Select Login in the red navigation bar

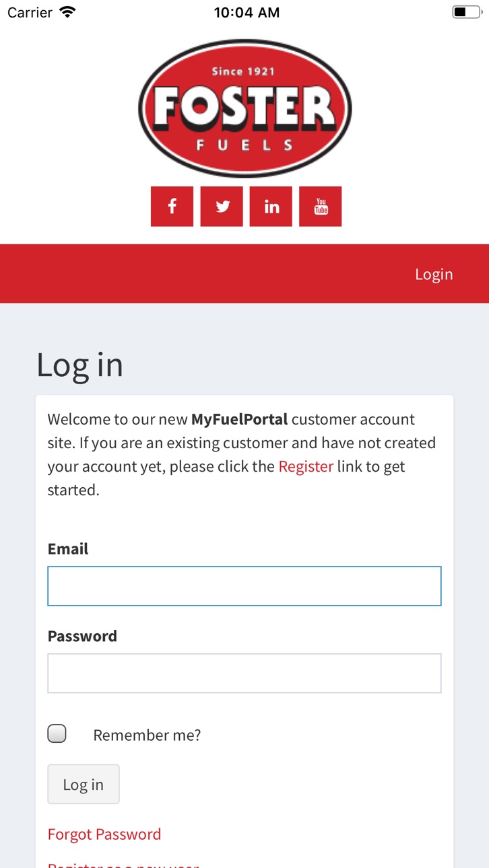pos(434,274)
